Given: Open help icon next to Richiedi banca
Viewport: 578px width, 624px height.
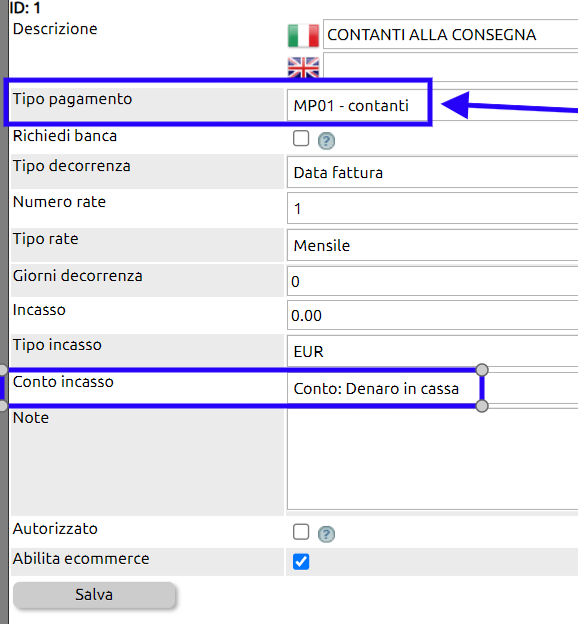Looking at the screenshot, I should [326, 141].
